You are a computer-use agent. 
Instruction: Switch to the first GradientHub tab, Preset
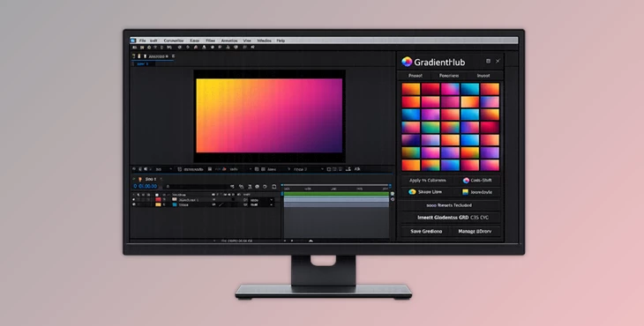(x=416, y=76)
